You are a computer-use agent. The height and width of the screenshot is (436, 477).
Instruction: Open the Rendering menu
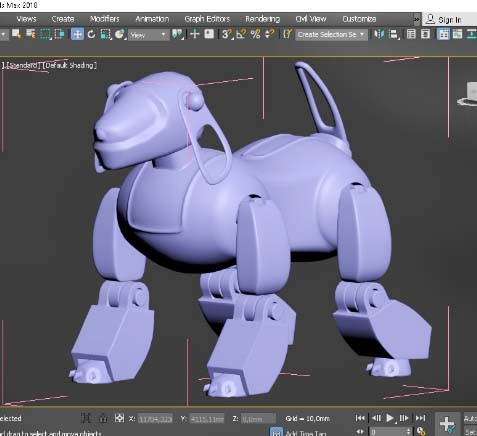tap(262, 19)
